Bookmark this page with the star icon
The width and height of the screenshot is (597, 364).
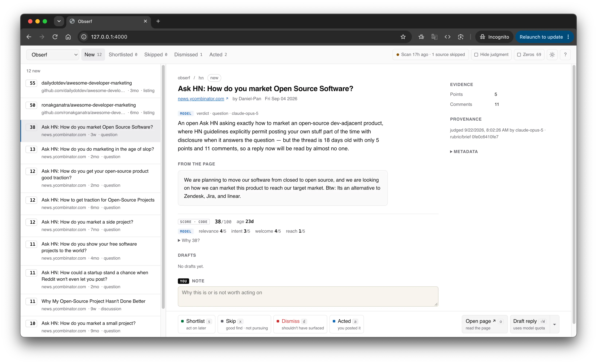tap(403, 37)
